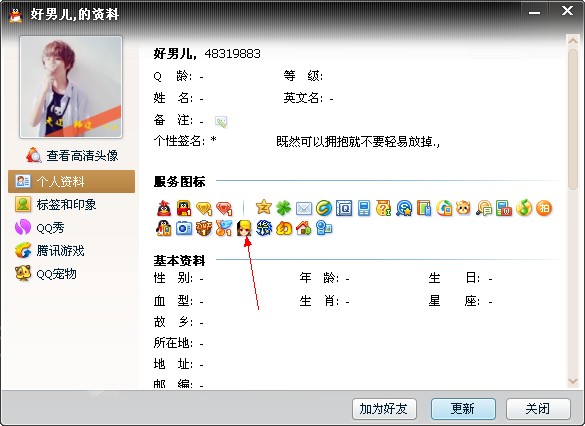Click the DNF game service icon

coord(204,228)
